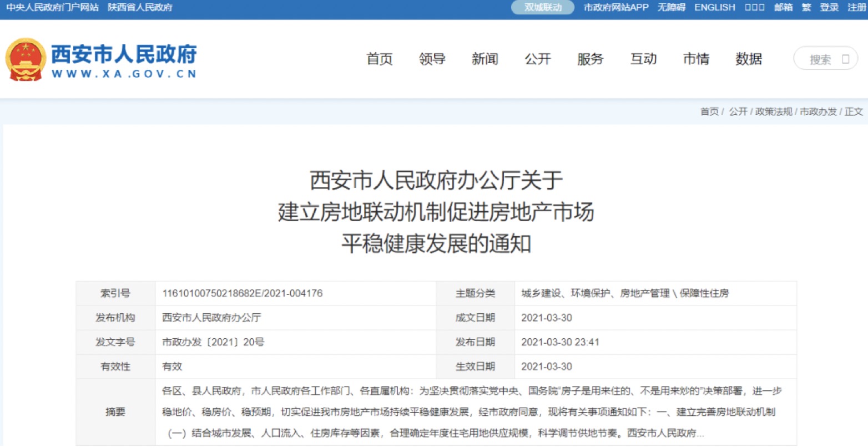The image size is (868, 448).
Task: Open the 首页 main navigation menu
Action: (x=380, y=59)
